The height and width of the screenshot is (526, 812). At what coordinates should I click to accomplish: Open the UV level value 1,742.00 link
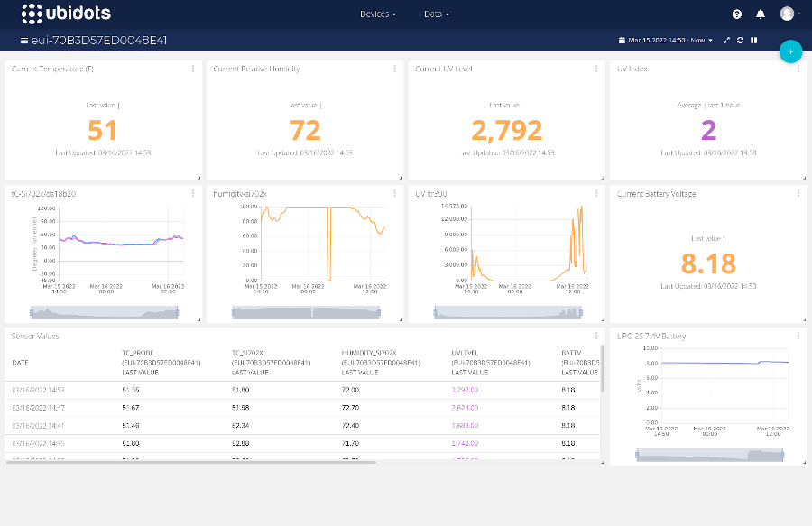tap(465, 443)
